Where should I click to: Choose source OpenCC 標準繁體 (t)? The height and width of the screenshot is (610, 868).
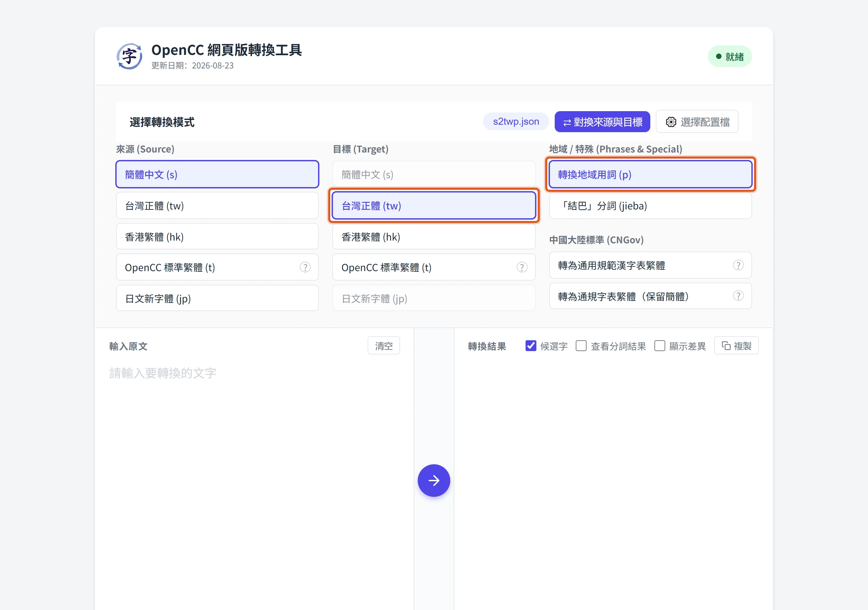click(217, 267)
